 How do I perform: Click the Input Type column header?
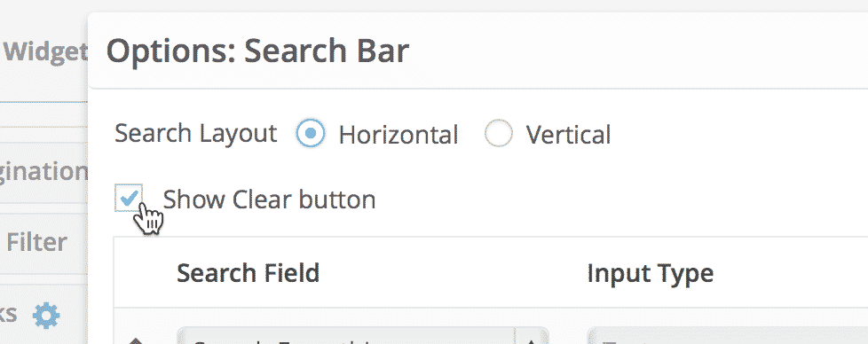tap(650, 273)
